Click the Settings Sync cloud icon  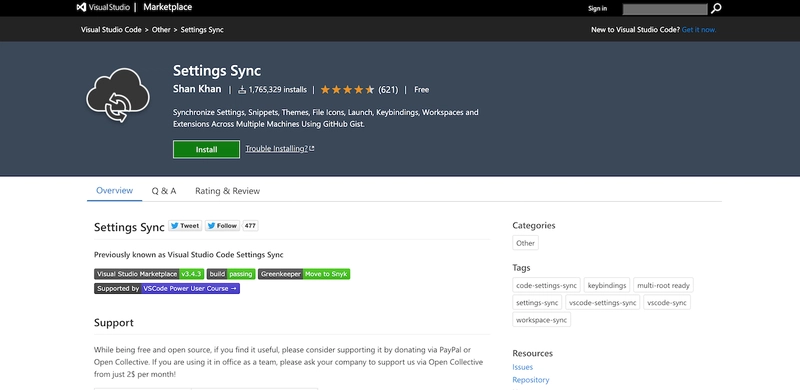(118, 96)
